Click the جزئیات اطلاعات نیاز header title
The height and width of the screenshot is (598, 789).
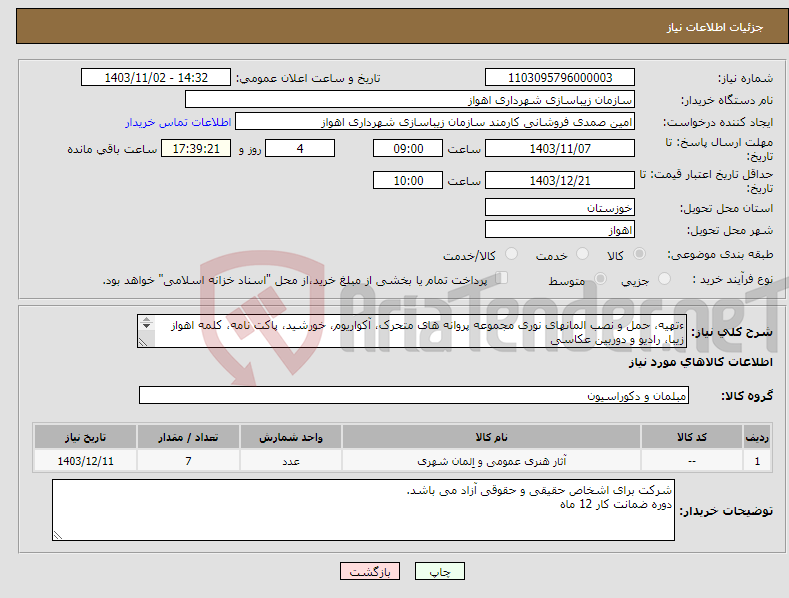pyautogui.click(x=715, y=27)
